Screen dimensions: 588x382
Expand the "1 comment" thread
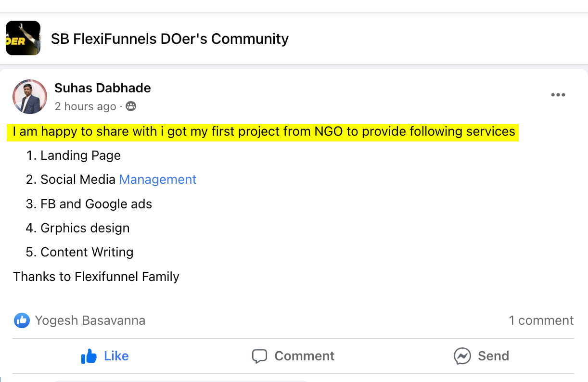(x=541, y=320)
